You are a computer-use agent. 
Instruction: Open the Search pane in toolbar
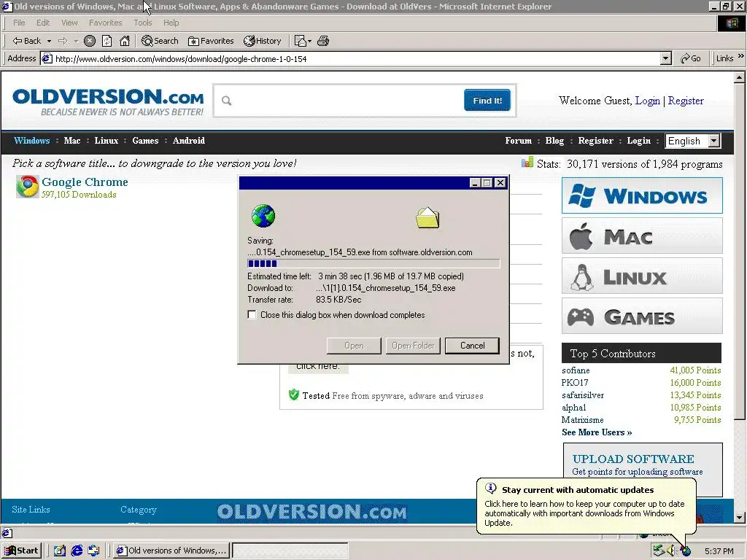coord(160,41)
